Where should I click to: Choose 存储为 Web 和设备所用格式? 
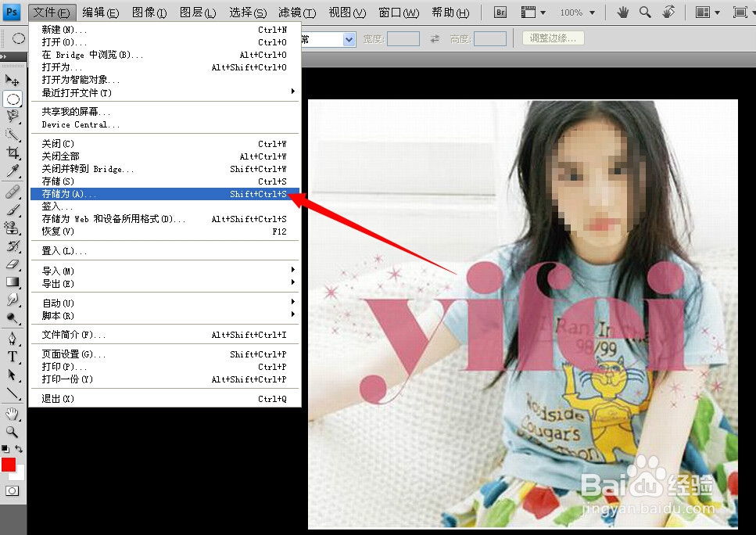point(165,219)
